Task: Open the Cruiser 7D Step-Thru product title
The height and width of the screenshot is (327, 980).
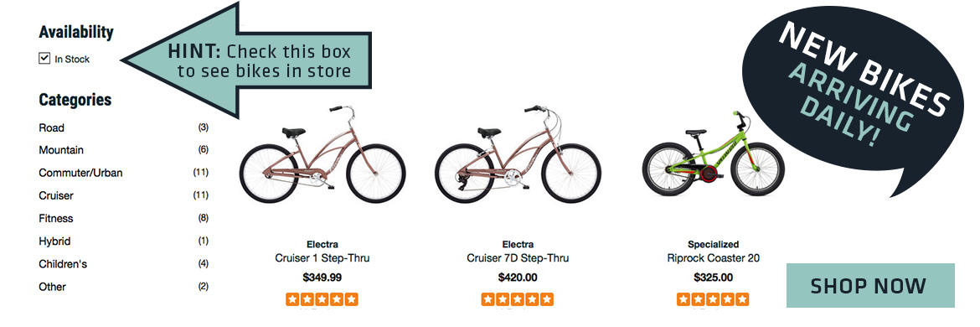Action: click(518, 258)
